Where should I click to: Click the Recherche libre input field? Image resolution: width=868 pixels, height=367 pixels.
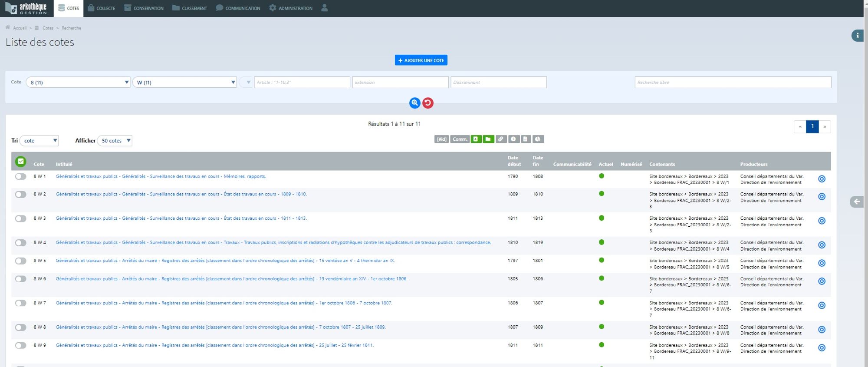tap(733, 83)
